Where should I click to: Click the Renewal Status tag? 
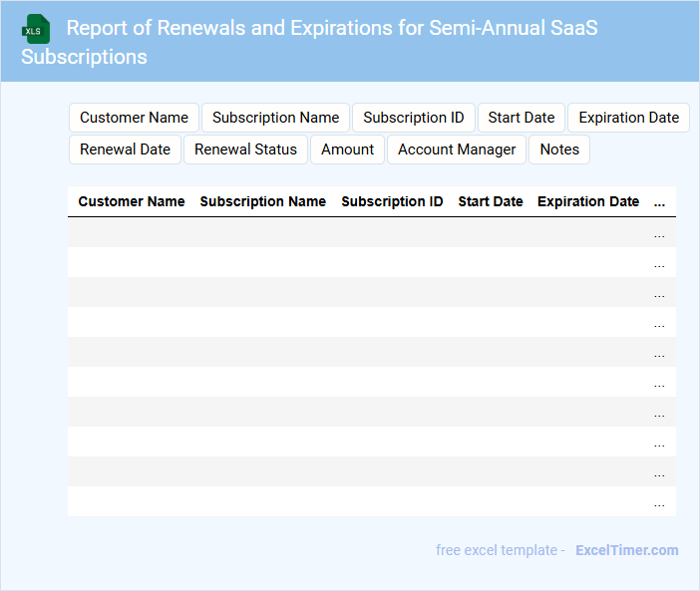point(245,149)
